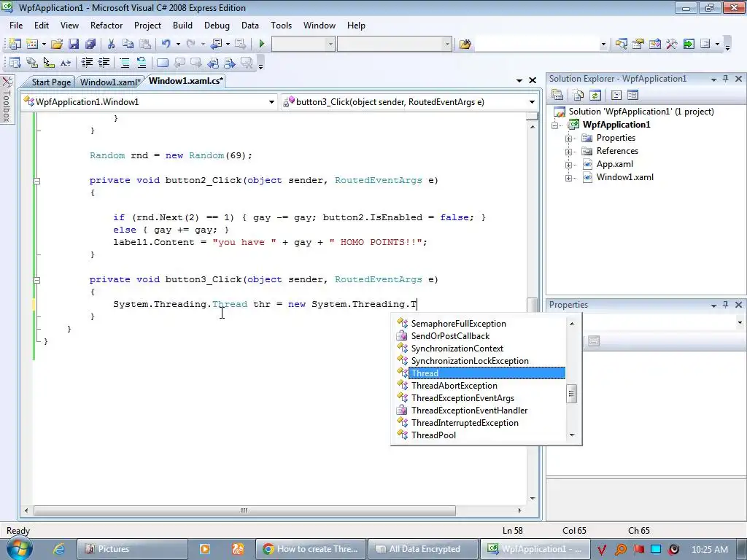Collapse the button3_Click method outline
The height and width of the screenshot is (560, 747).
(36, 280)
